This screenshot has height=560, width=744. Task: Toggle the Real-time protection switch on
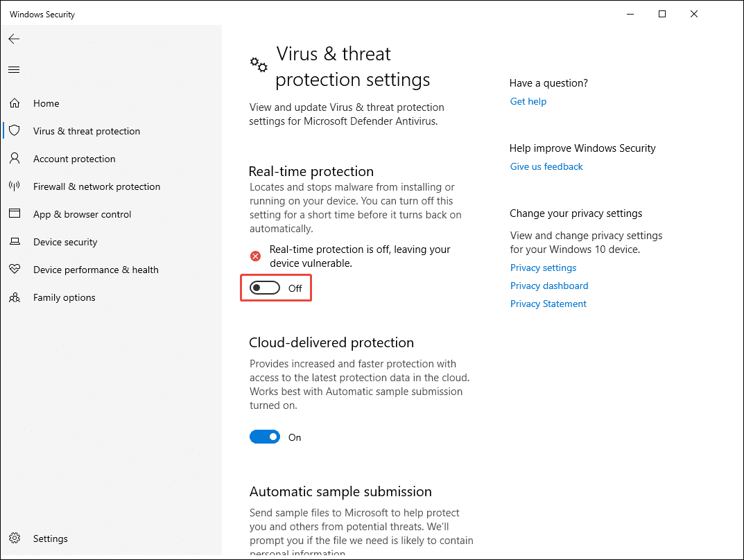pyautogui.click(x=264, y=287)
